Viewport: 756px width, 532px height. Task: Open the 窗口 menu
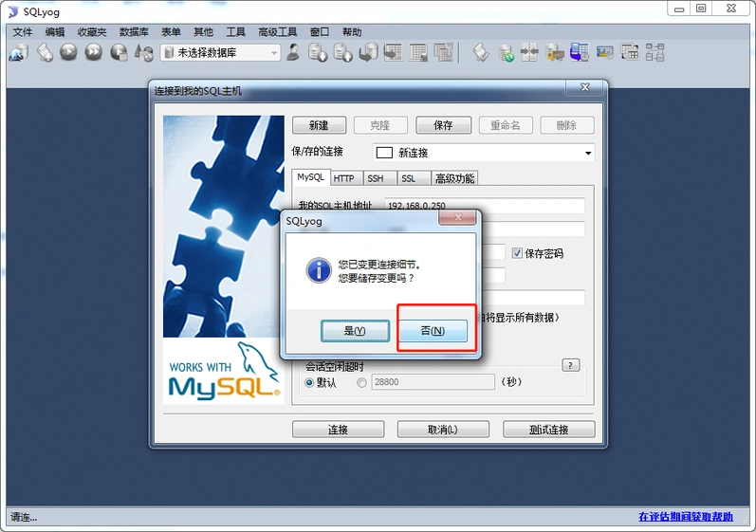click(319, 32)
